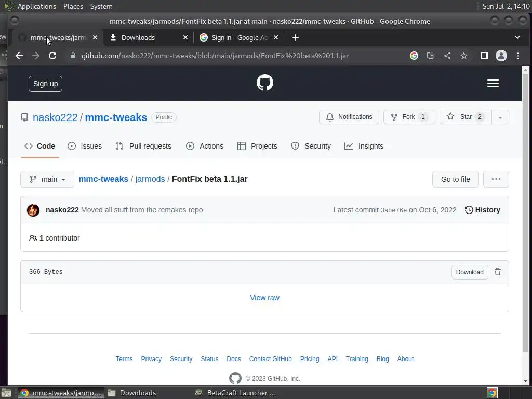
Task: Click the footer GitHub logo
Action: 235,378
